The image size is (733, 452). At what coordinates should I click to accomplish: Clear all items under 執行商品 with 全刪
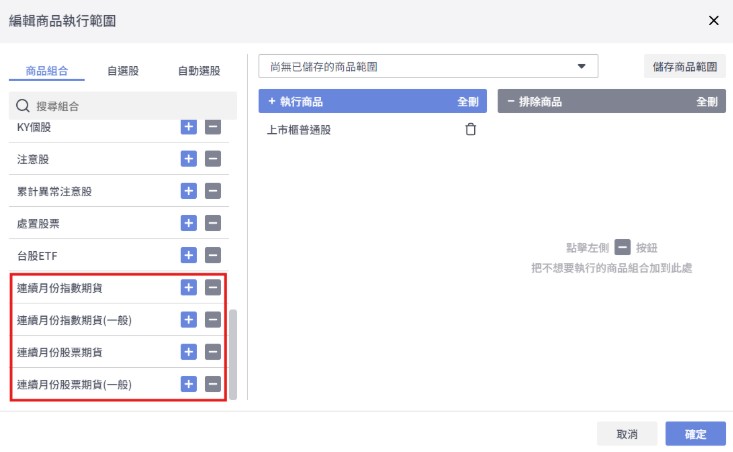pos(467,102)
